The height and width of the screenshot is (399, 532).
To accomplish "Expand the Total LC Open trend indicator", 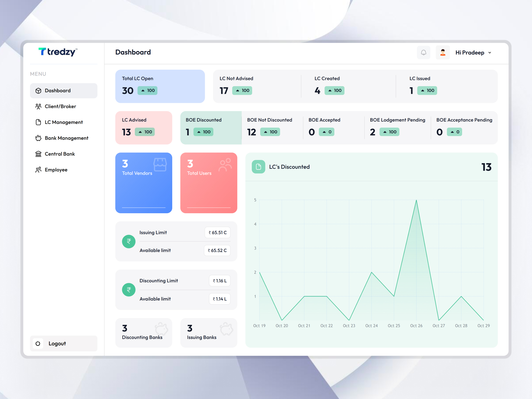I will (147, 90).
